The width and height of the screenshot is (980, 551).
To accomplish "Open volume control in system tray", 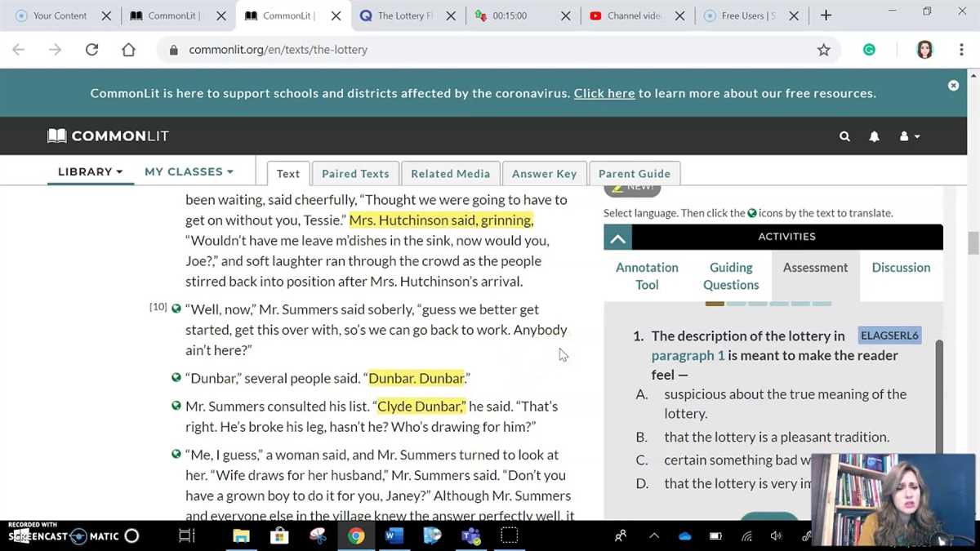I will tap(776, 536).
